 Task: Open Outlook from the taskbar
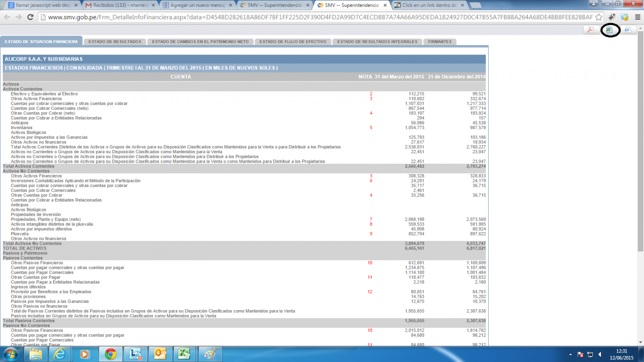point(160,354)
